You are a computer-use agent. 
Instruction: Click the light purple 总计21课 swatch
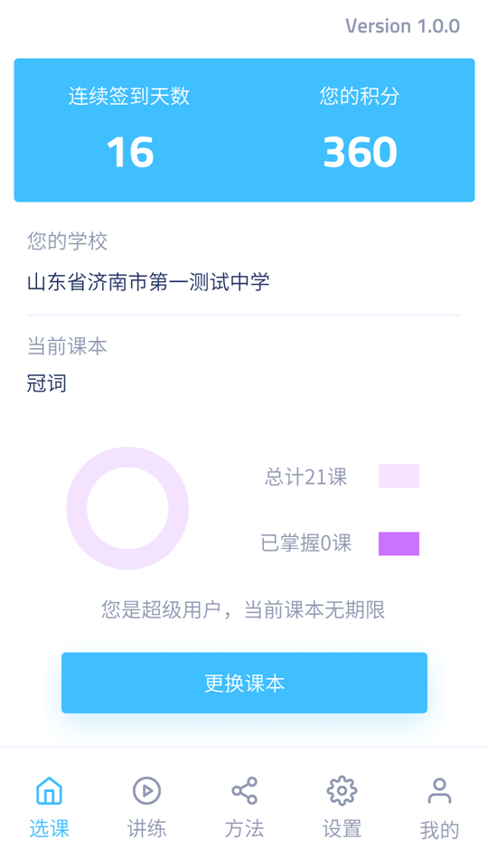(x=399, y=476)
